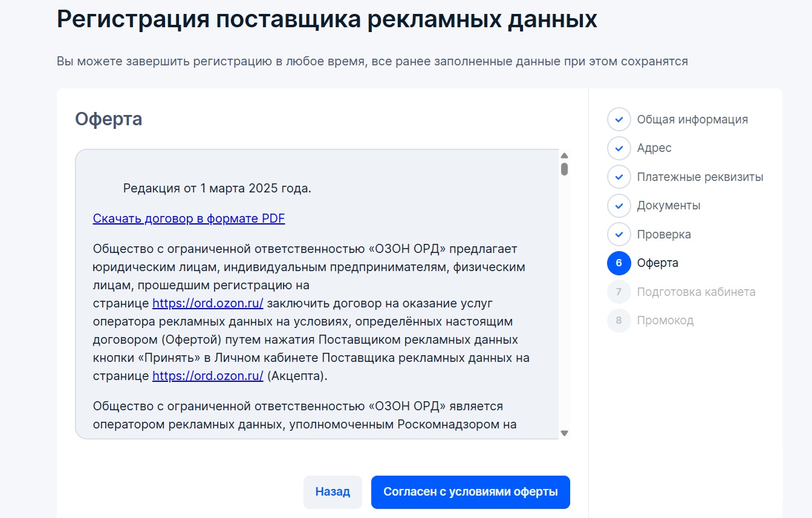812x518 pixels.
Task: Click the offer scrollbar down arrow
Action: point(564,433)
